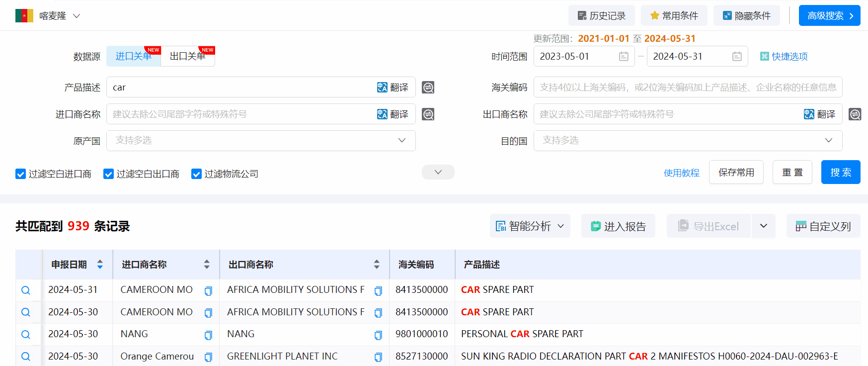Viewport: 868px width, 366px height.
Task: Uncheck 过滤空白进口商 checkbox
Action: pyautogui.click(x=21, y=174)
